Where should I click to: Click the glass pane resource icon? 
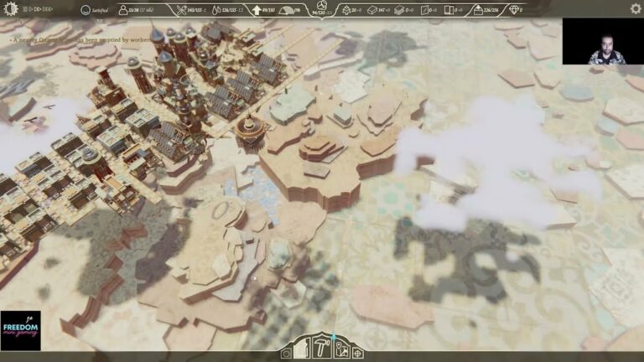(424, 10)
